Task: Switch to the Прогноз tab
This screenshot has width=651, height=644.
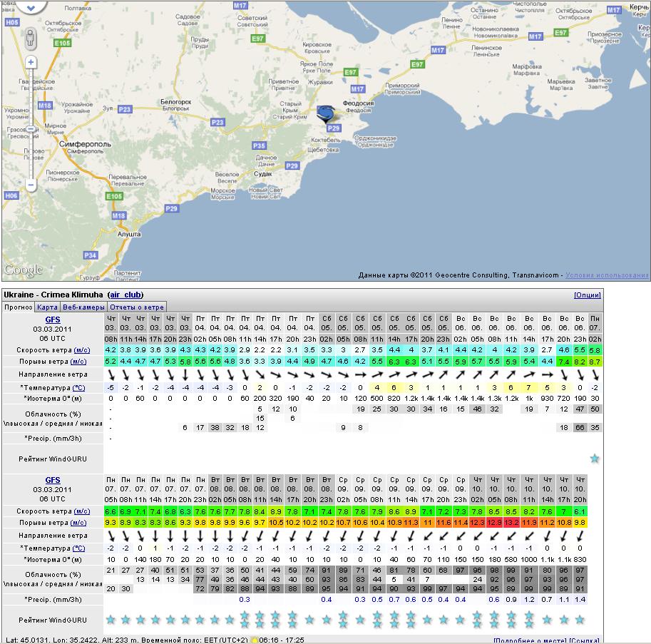Action: (18, 307)
